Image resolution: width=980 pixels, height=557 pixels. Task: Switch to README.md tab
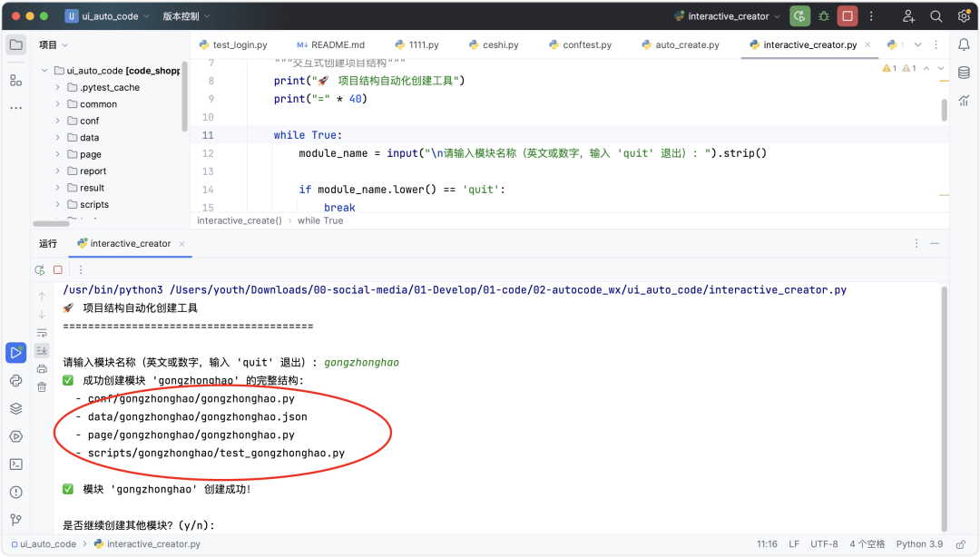pos(330,44)
